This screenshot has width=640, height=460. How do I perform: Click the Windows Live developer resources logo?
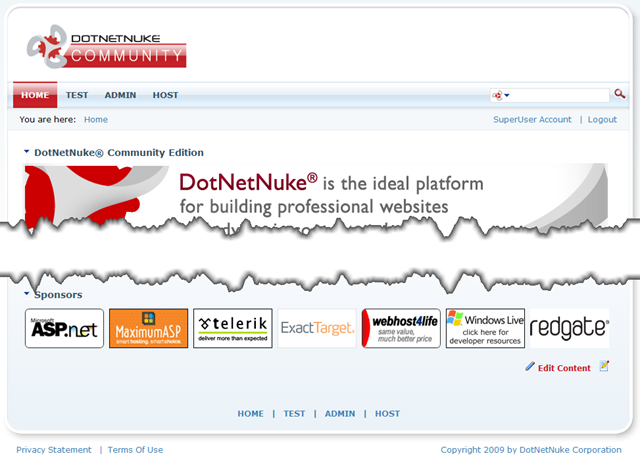coord(485,328)
